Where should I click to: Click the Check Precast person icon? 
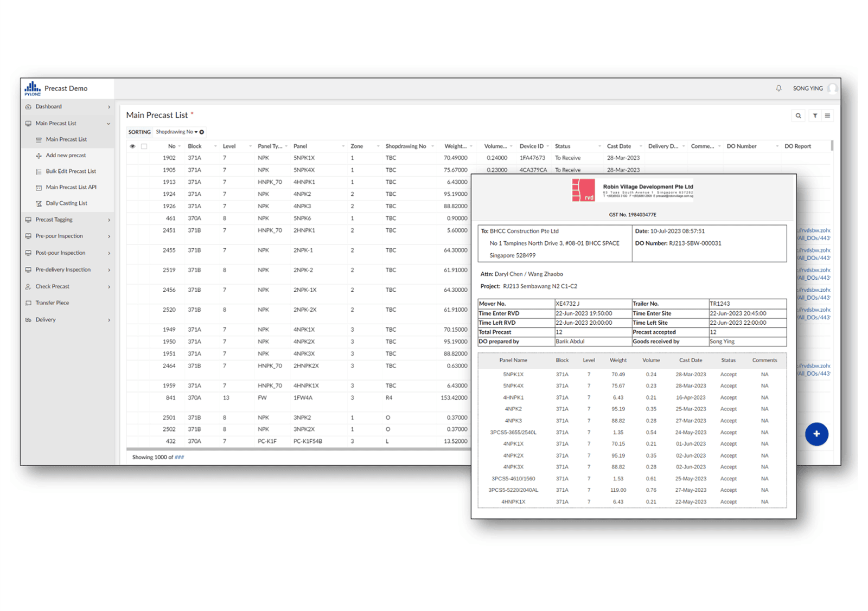click(x=28, y=286)
